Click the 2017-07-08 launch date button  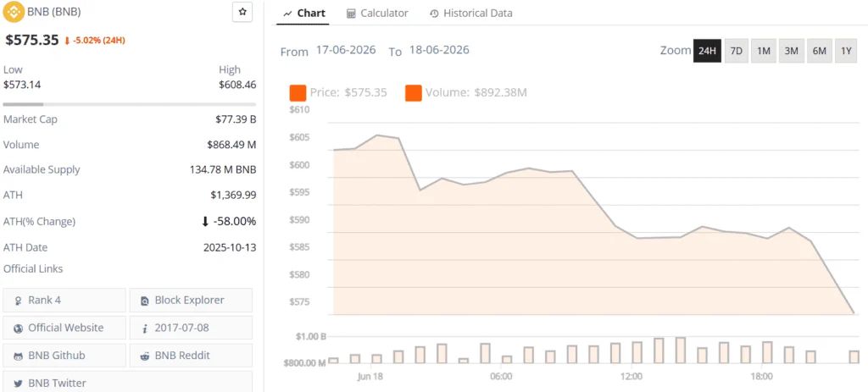tap(191, 328)
